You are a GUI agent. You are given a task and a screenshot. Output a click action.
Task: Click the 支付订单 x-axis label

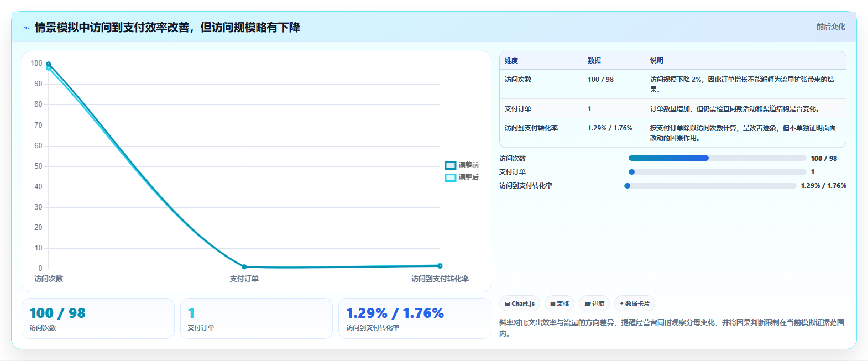(244, 279)
